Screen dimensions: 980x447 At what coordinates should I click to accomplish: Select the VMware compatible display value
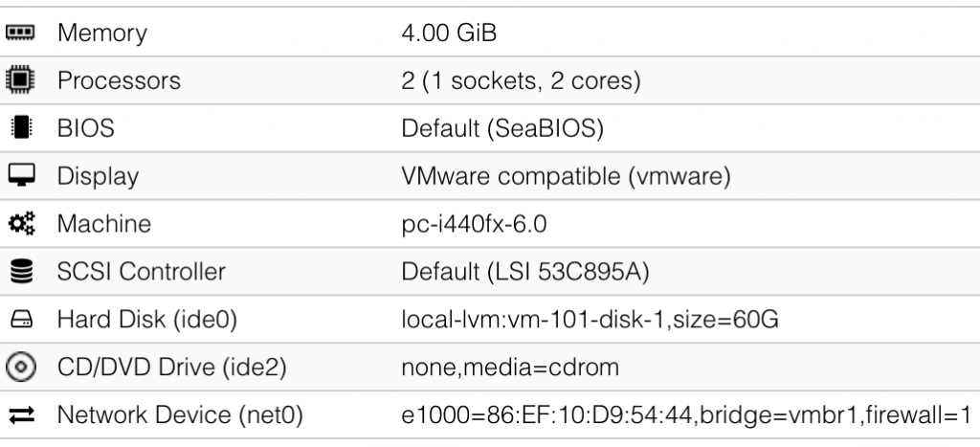coord(566,177)
